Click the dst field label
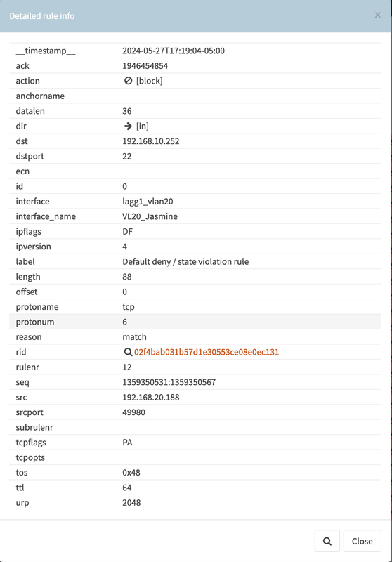 22,141
